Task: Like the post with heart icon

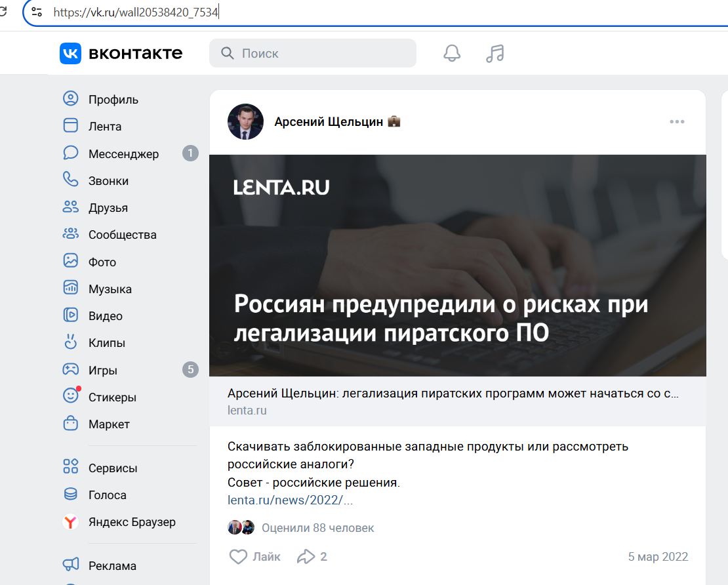Action: click(238, 557)
